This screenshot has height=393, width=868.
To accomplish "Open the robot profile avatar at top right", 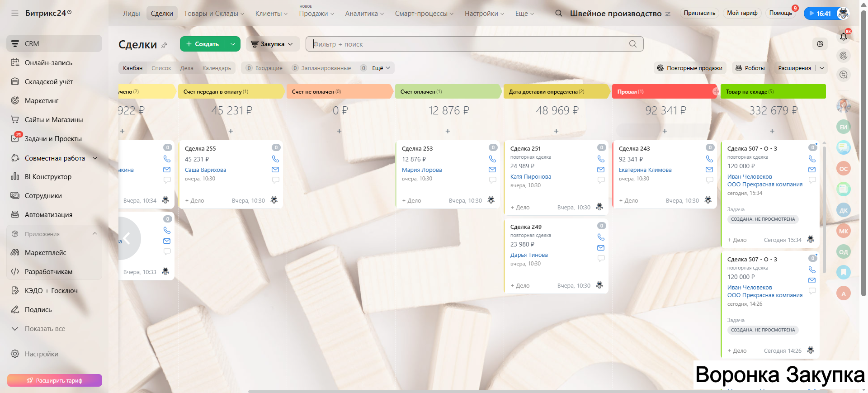I will tap(844, 13).
